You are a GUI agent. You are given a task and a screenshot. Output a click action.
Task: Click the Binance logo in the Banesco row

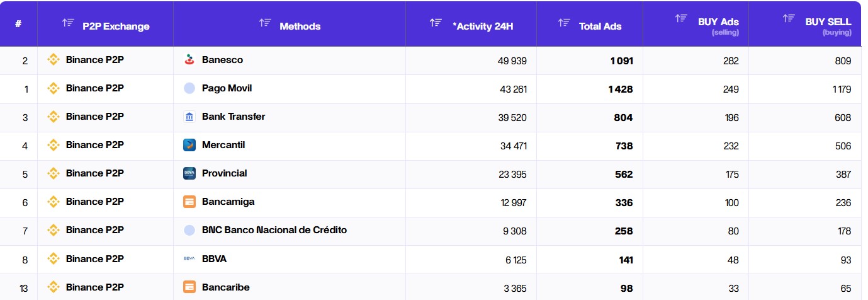tap(54, 61)
